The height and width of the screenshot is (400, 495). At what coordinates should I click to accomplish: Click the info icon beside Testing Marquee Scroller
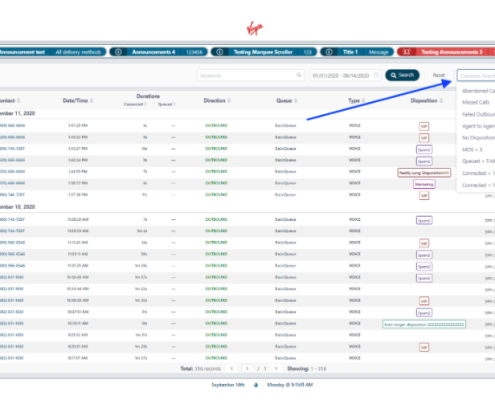(x=220, y=52)
